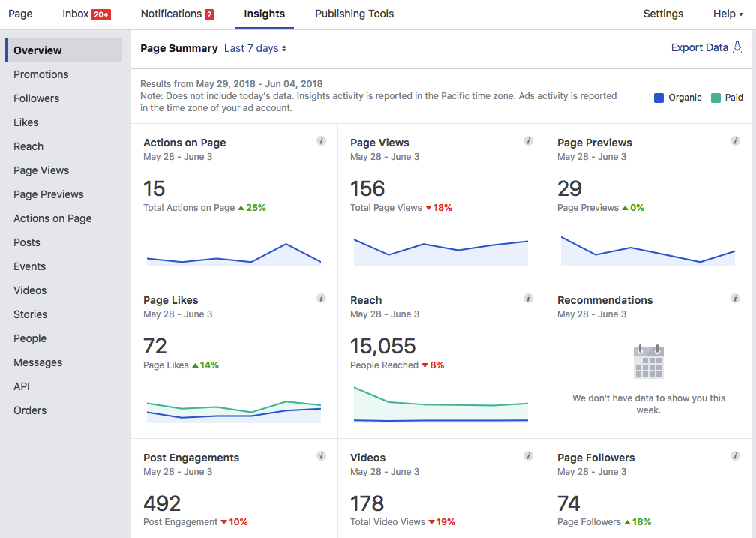This screenshot has height=538, width=756.
Task: Open the Notifications tab
Action: tap(177, 14)
